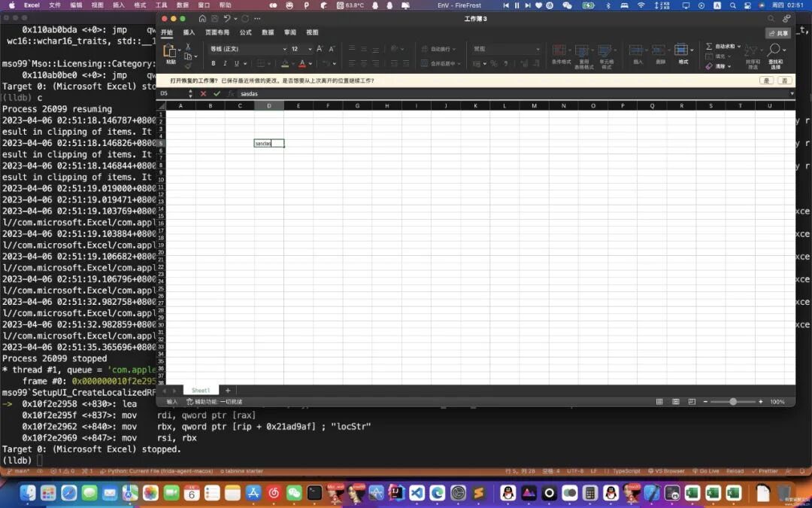The image size is (812, 508).
Task: Click No (否) in the recovery banner
Action: tap(784, 81)
